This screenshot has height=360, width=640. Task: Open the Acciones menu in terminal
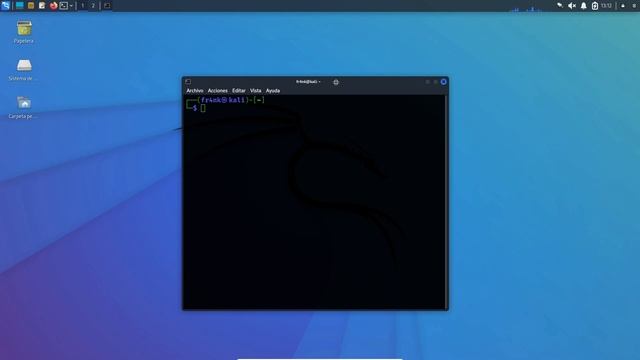pyautogui.click(x=218, y=91)
